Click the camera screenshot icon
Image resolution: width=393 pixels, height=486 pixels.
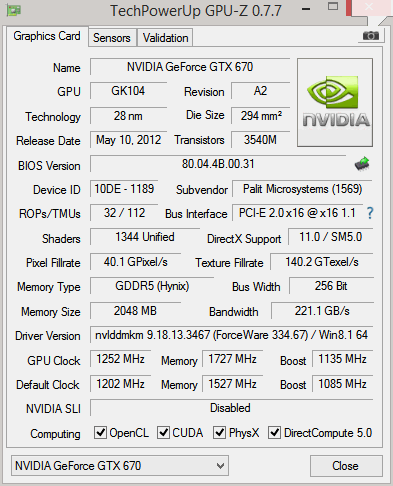coord(371,36)
